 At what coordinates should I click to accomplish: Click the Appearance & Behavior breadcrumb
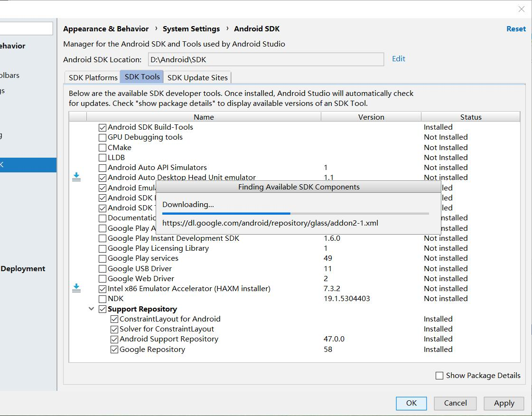coord(106,29)
